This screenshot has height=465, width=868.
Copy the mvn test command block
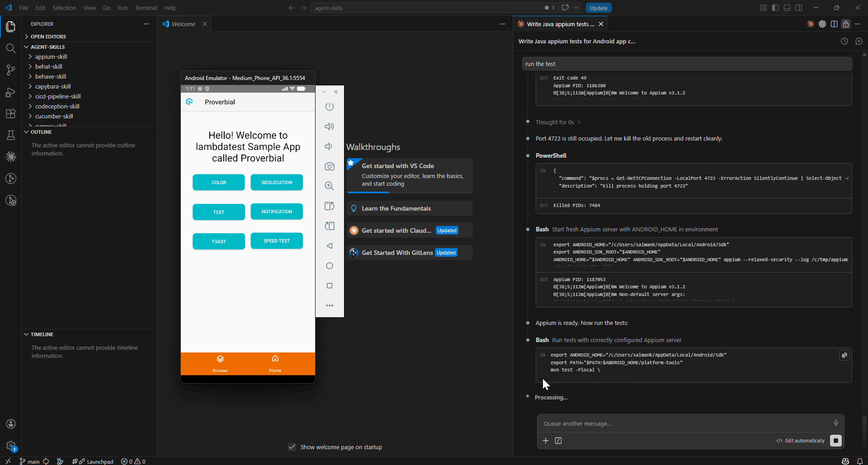coord(844,355)
